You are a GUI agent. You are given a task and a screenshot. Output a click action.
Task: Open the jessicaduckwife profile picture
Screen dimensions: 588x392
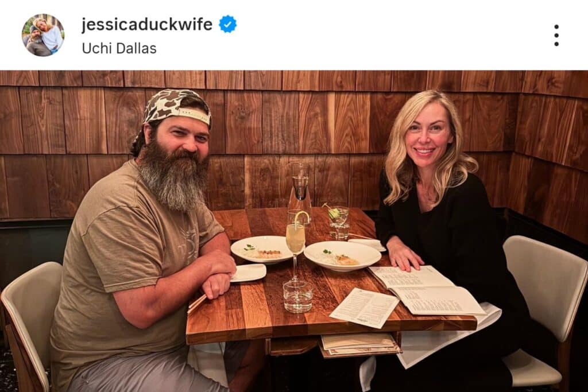pos(43,35)
